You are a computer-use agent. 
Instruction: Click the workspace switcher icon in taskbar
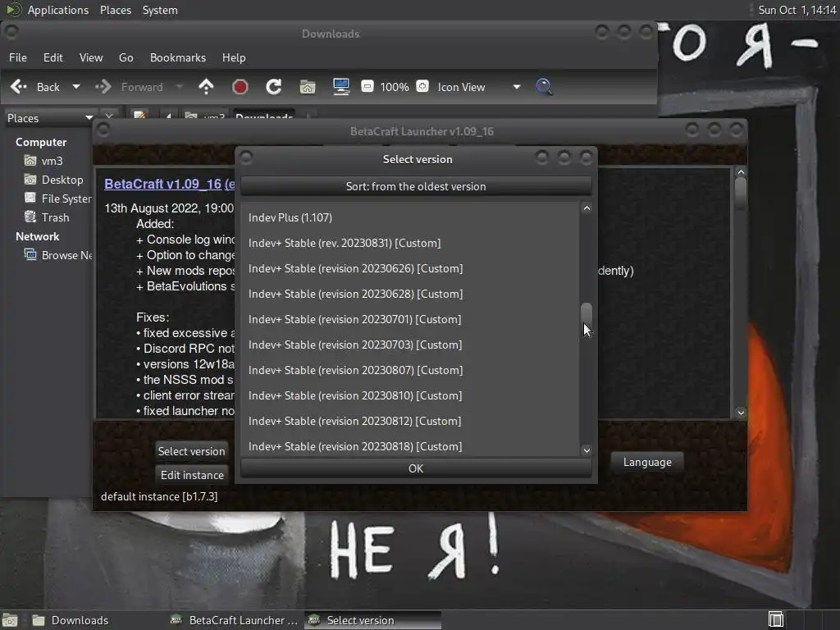pos(776,620)
